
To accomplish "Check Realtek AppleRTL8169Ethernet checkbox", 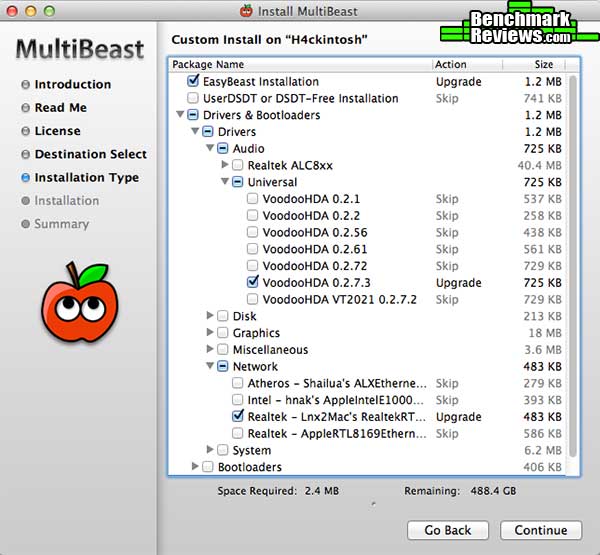I will (x=238, y=433).
